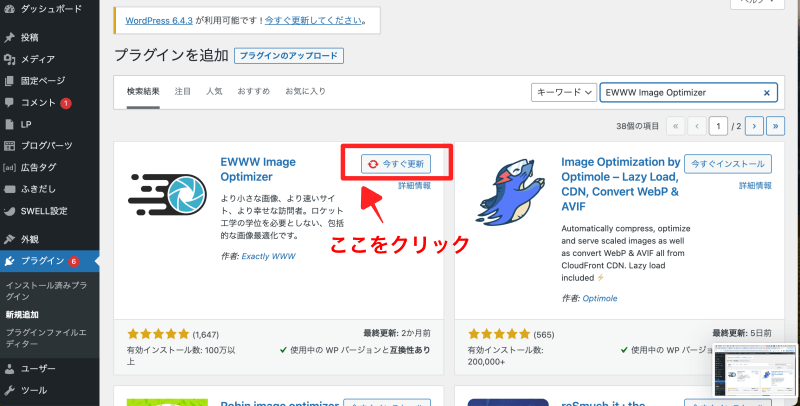Open the ブログパーツ icon

click(9, 146)
